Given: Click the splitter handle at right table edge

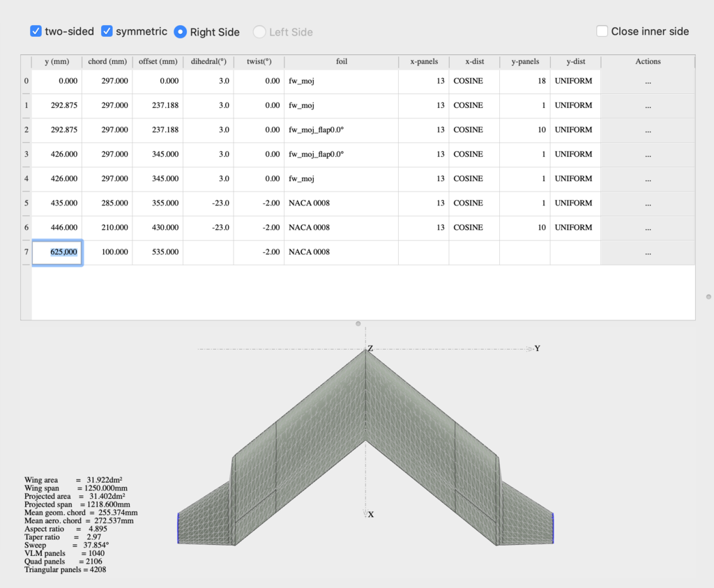Looking at the screenshot, I should click(708, 297).
